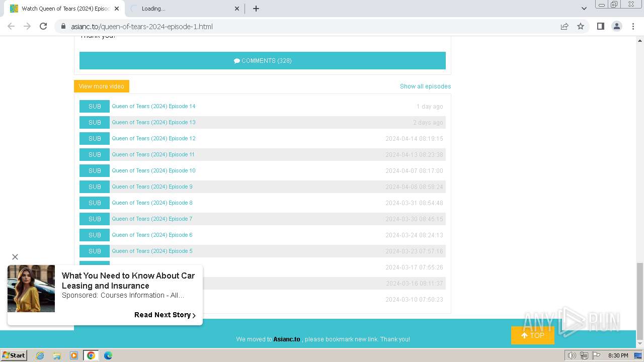Viewport: 644px width, 362px height.
Task: Open the Action Center flag icon
Action: (596, 355)
